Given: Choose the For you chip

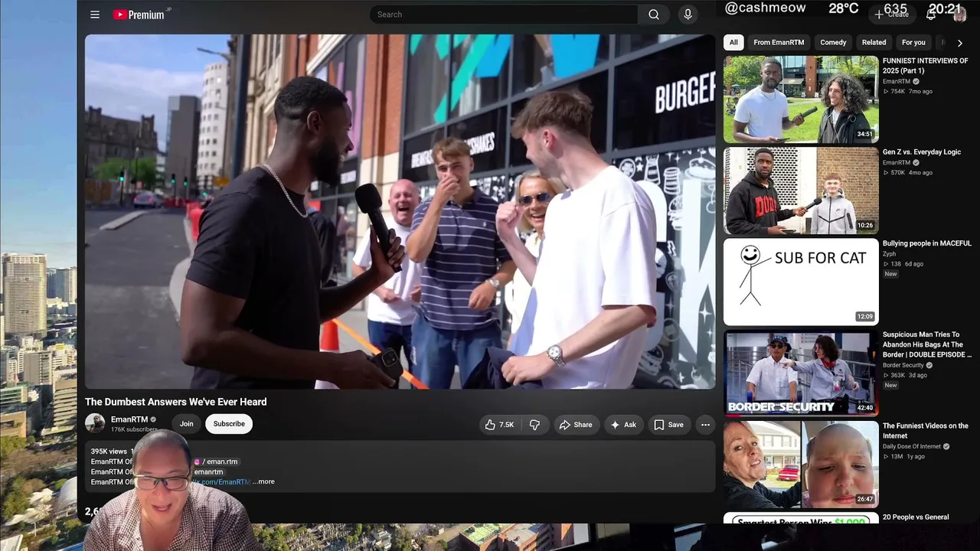Looking at the screenshot, I should point(913,43).
